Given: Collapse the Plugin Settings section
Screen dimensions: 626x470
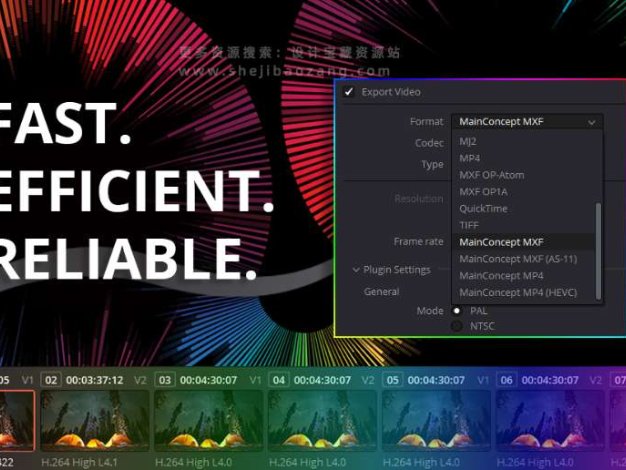Looking at the screenshot, I should point(356,270).
